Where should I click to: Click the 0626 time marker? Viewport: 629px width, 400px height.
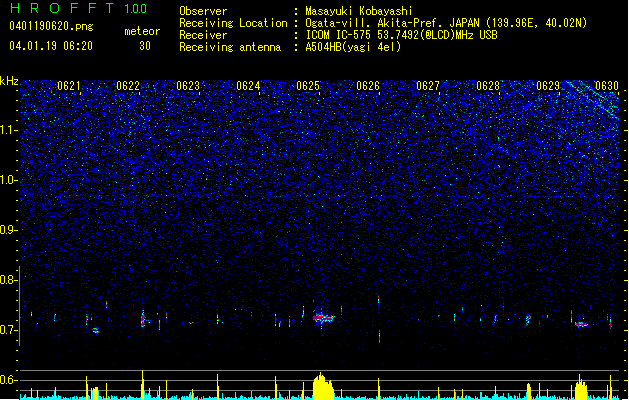point(368,86)
